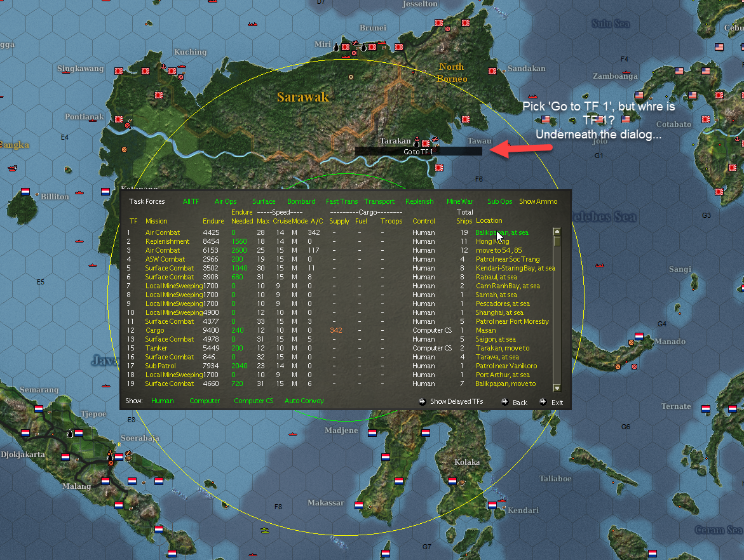The height and width of the screenshot is (560, 744).
Task: Select the Bombard filter tab
Action: [x=301, y=201]
